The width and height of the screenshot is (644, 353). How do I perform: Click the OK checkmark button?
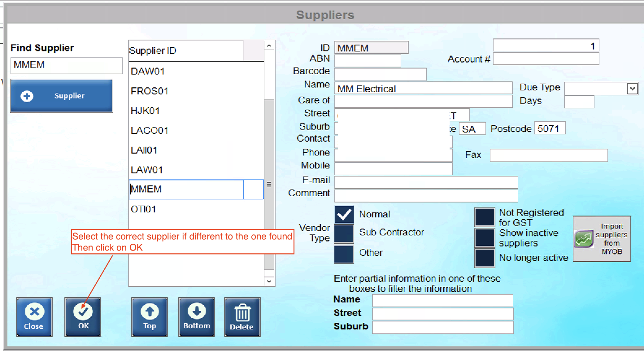83,317
